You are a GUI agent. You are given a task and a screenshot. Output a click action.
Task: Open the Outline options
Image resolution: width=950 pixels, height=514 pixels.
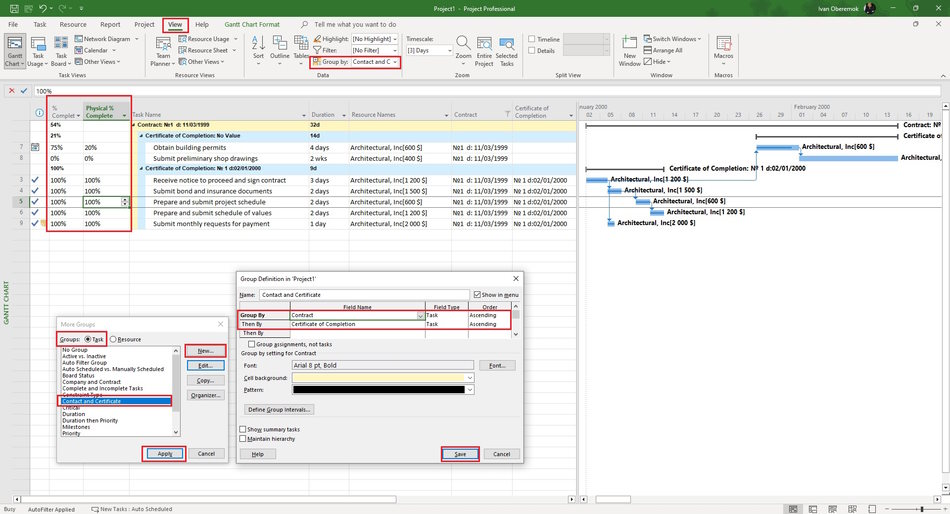[279, 48]
